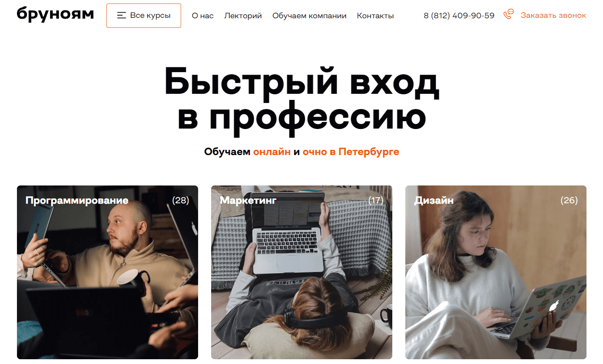The image size is (603, 364).
Task: Go to Лекторий section
Action: click(243, 16)
